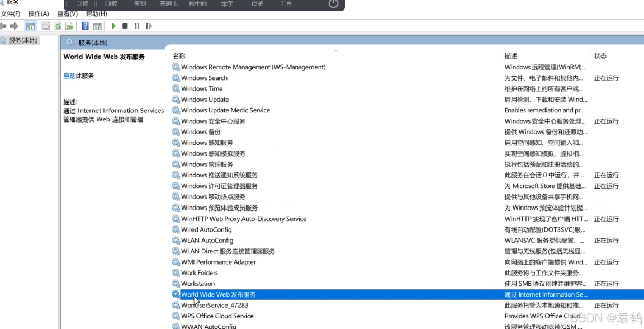The height and width of the screenshot is (329, 644).
Task: Go back with the left arrow toolbar icon
Action: 3,26
